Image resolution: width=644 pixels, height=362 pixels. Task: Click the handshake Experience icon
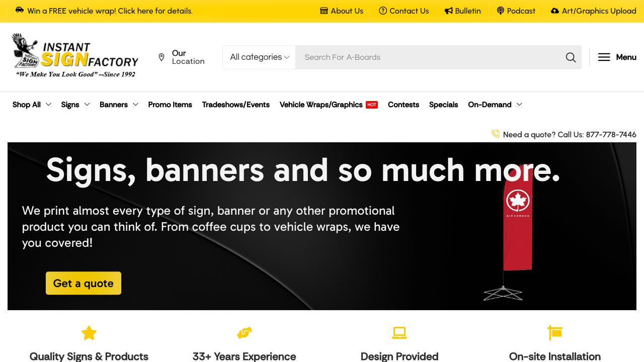pyautogui.click(x=245, y=333)
